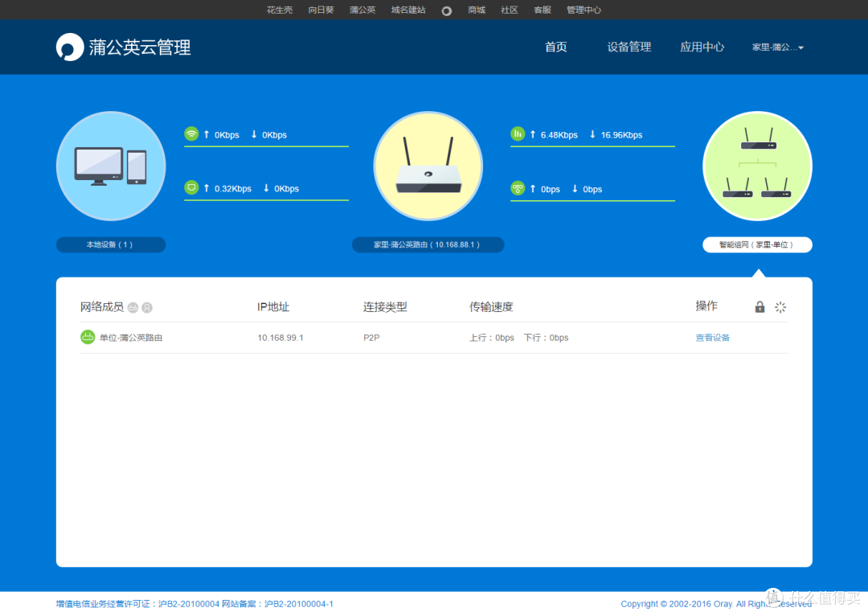Screen dimensions: 868x616
Task: Click the green bar-chart bandwidth icon
Action: coord(518,133)
